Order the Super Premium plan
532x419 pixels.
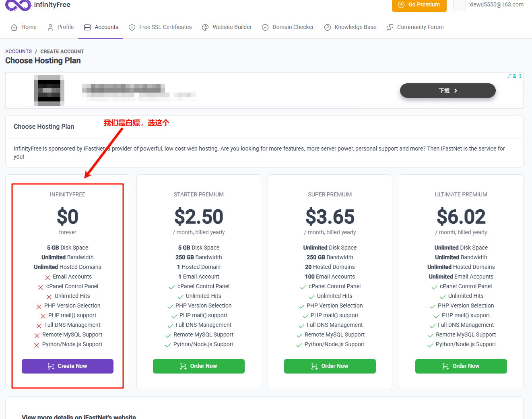(330, 366)
